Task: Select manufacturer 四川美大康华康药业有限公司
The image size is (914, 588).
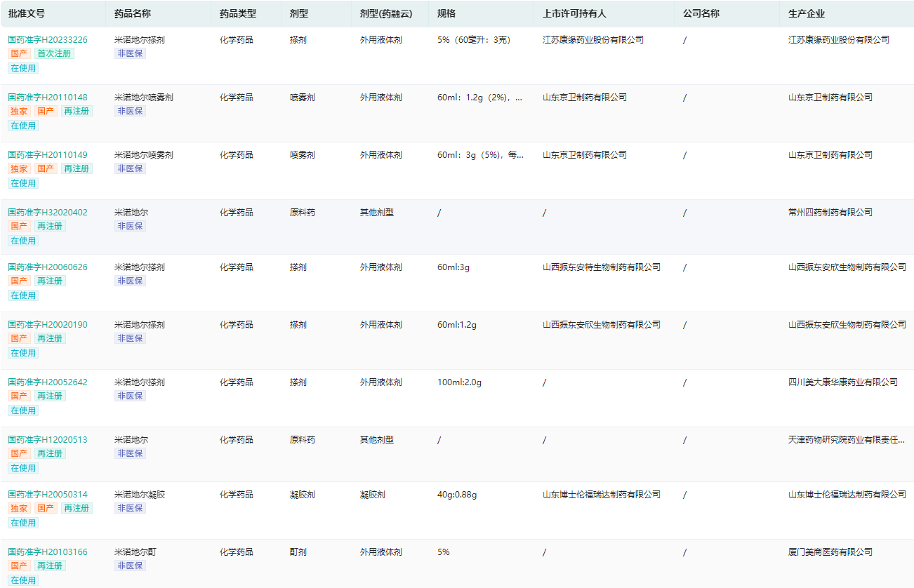Action: [843, 382]
